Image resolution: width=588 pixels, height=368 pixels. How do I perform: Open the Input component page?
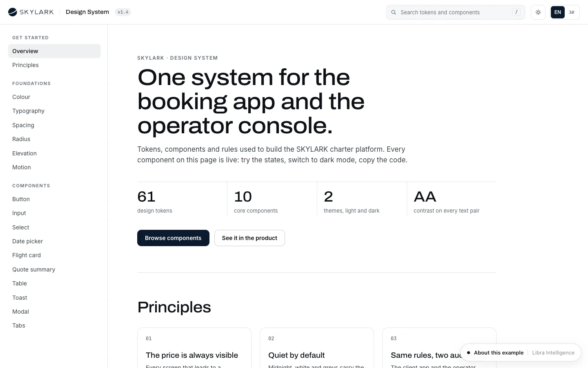54,213
